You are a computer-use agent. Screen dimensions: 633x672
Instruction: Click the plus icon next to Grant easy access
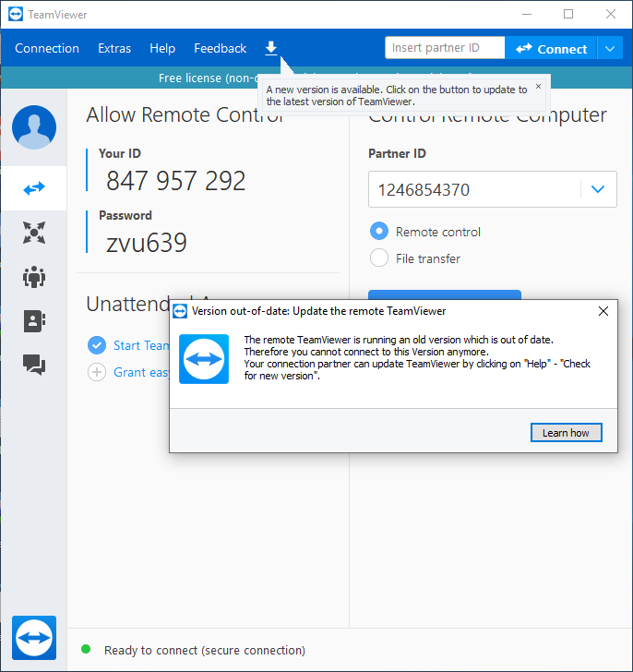tap(97, 372)
